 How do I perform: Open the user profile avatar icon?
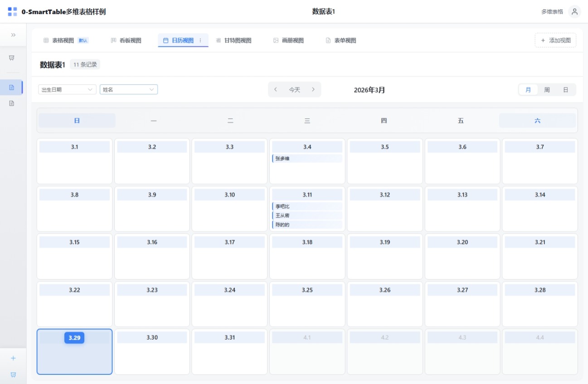click(x=574, y=12)
